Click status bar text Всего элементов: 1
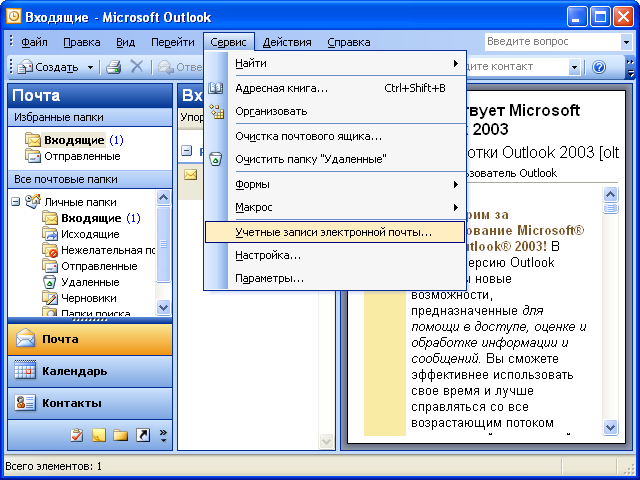The width and height of the screenshot is (640, 480). point(53,466)
